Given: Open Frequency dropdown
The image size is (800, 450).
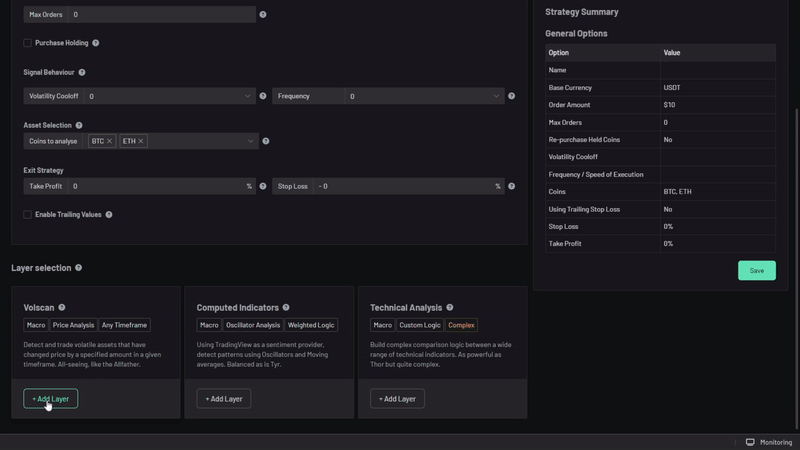Looking at the screenshot, I should (x=495, y=96).
